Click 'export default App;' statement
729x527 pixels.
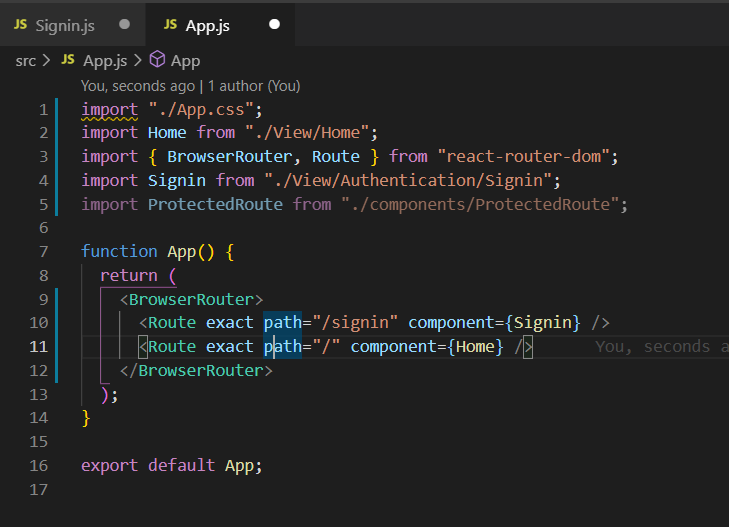[172, 466]
